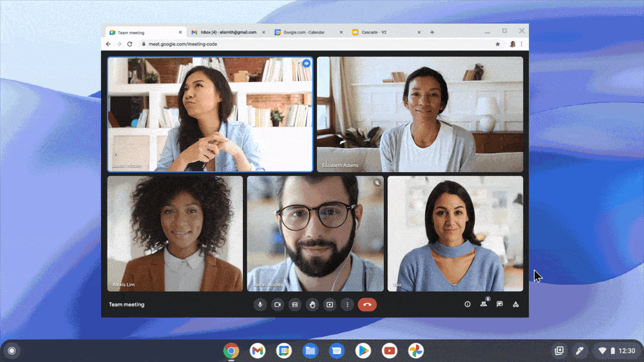The image size is (644, 362).
Task: Reload the Meet page
Action: click(x=130, y=44)
